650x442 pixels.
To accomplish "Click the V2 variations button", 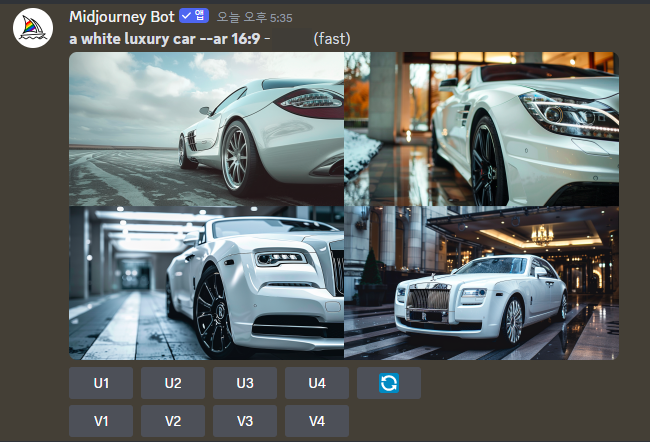I will point(173,421).
